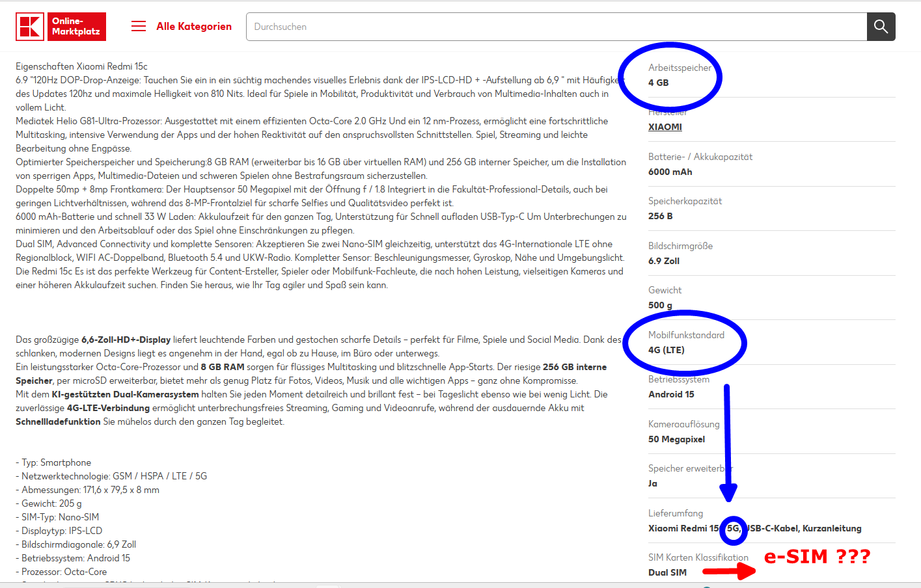Open the Online-Marktplatz badge

(x=77, y=27)
